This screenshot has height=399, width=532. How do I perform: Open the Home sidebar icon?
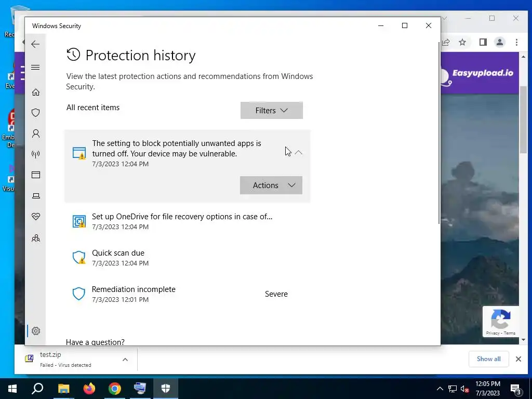coord(36,92)
